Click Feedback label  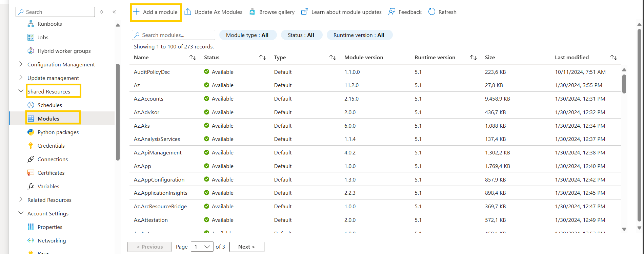tap(410, 12)
